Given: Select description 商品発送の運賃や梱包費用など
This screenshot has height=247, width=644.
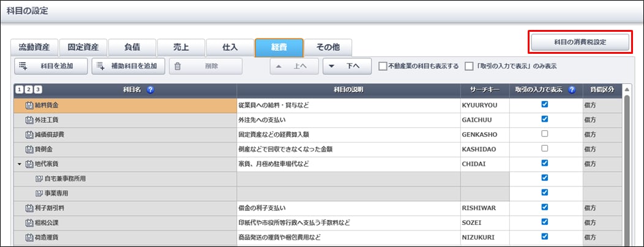Looking at the screenshot, I should [349, 237].
